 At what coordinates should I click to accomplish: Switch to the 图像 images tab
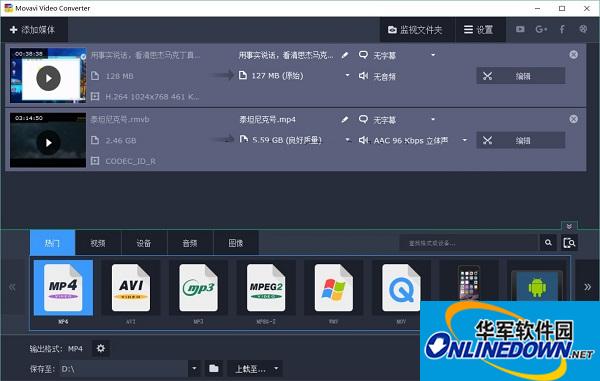pos(236,243)
